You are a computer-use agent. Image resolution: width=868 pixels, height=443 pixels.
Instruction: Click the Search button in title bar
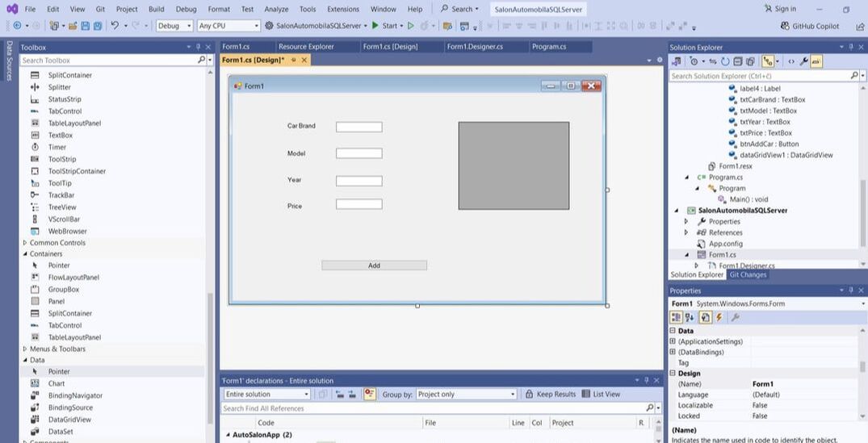pos(460,9)
